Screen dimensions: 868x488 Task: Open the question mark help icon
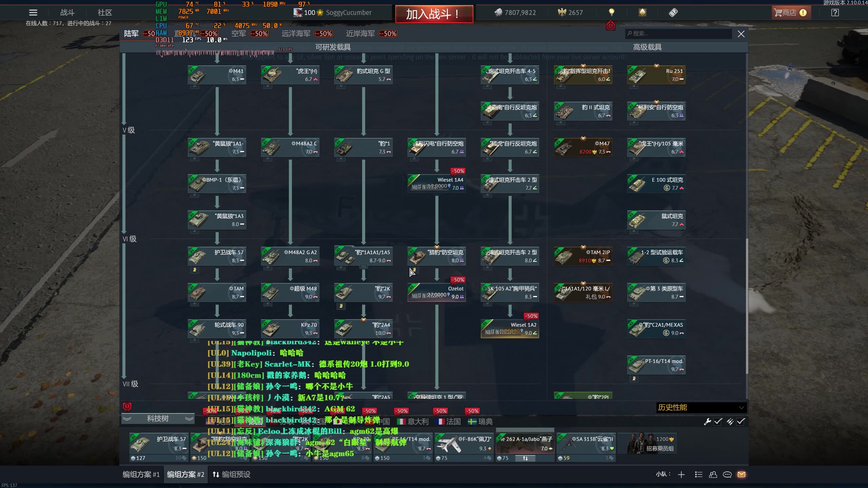(x=835, y=13)
